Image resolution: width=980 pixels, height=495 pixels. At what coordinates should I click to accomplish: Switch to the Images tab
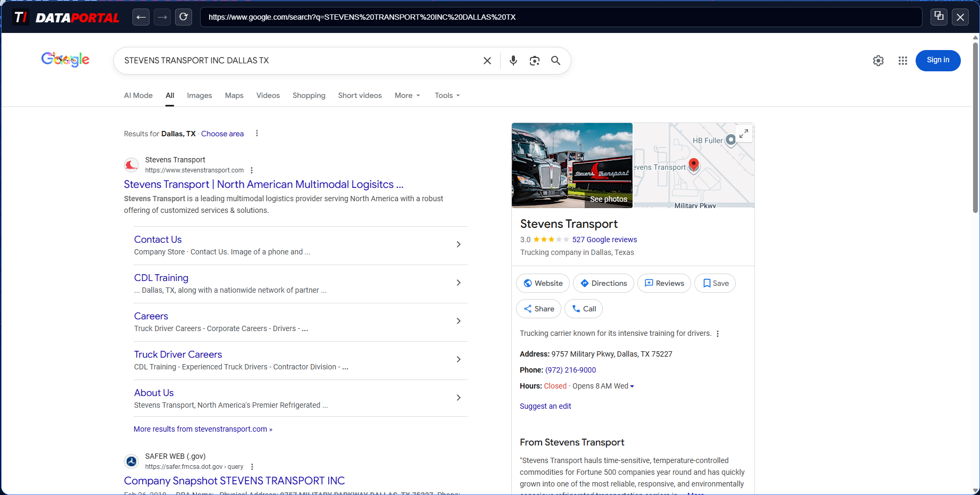coord(199,95)
